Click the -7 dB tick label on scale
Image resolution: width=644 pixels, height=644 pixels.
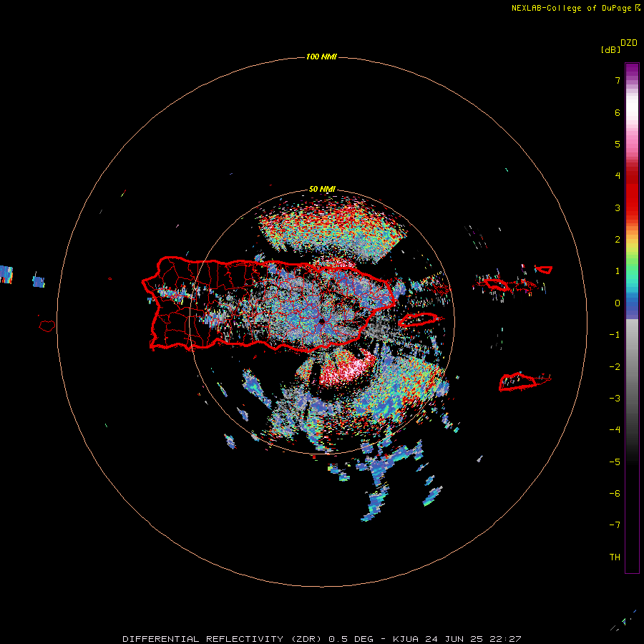coord(615,525)
